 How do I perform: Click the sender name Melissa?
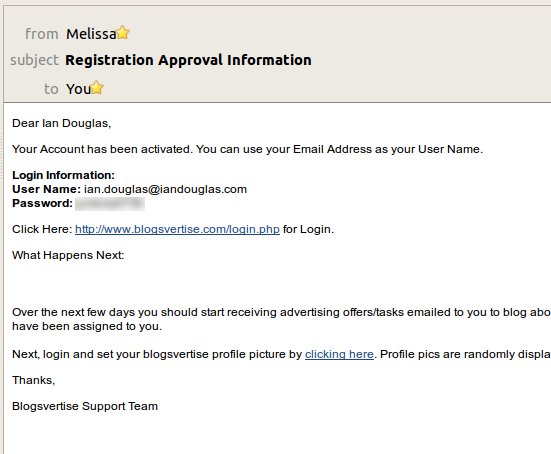(x=91, y=34)
